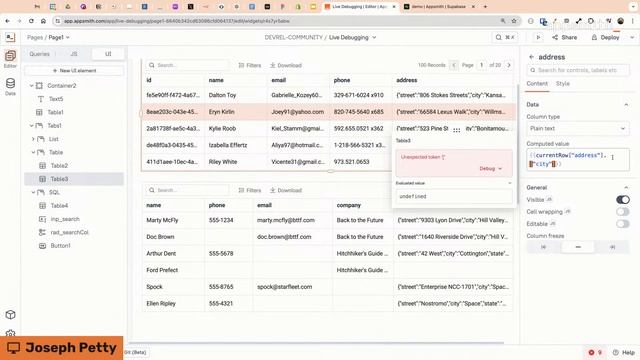The width and height of the screenshot is (640, 360).
Task: Open the Page1 pages dropdown
Action: click(x=59, y=38)
